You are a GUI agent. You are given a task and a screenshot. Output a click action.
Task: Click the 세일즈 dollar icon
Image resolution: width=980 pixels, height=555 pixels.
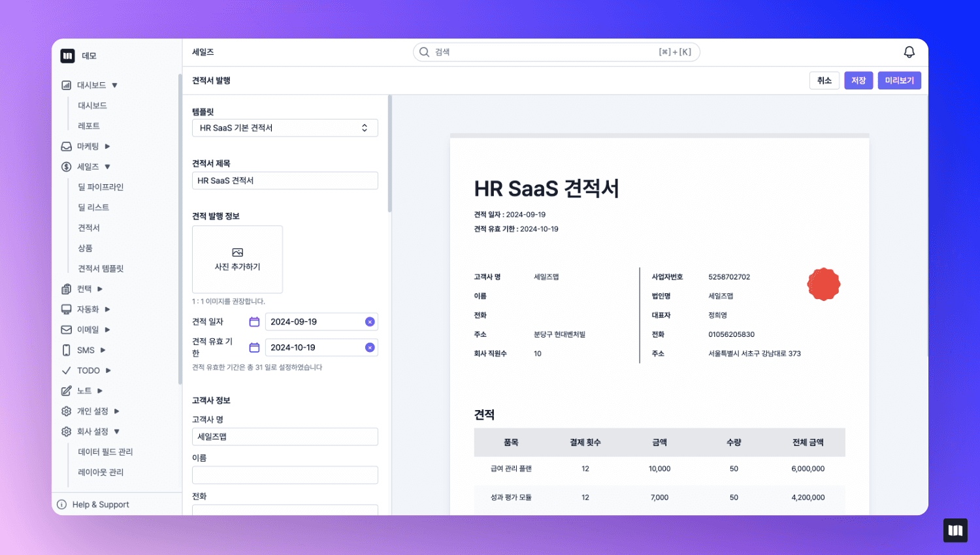tap(66, 166)
